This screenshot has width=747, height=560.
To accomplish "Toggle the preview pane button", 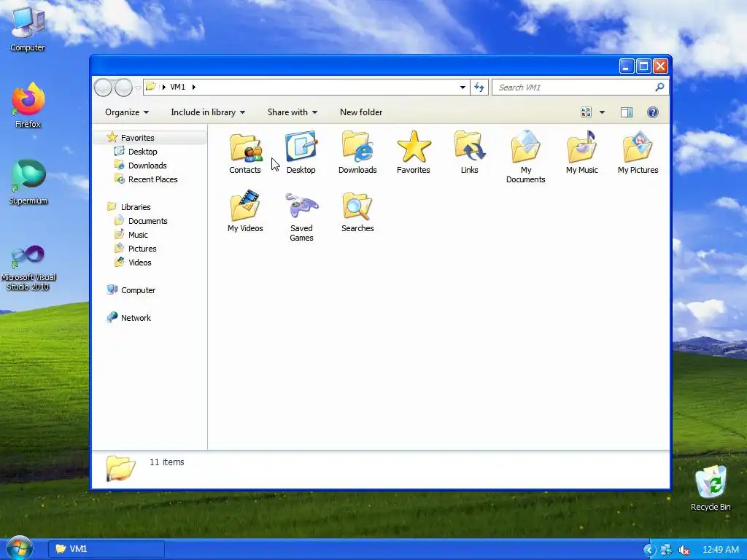I will tap(627, 112).
